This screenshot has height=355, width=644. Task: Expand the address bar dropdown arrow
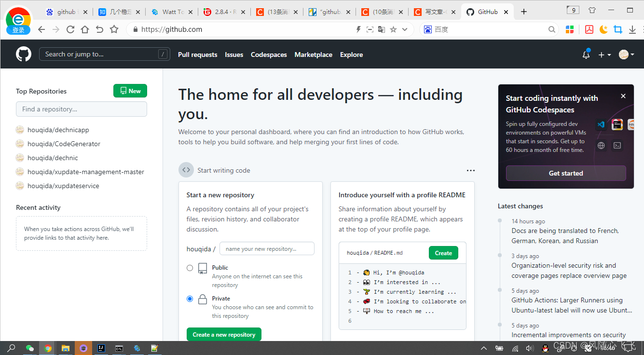coord(405,29)
